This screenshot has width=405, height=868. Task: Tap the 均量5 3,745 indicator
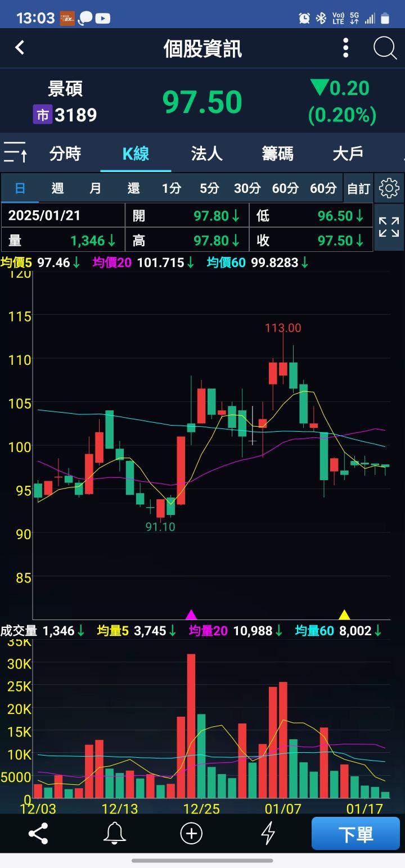137,631
